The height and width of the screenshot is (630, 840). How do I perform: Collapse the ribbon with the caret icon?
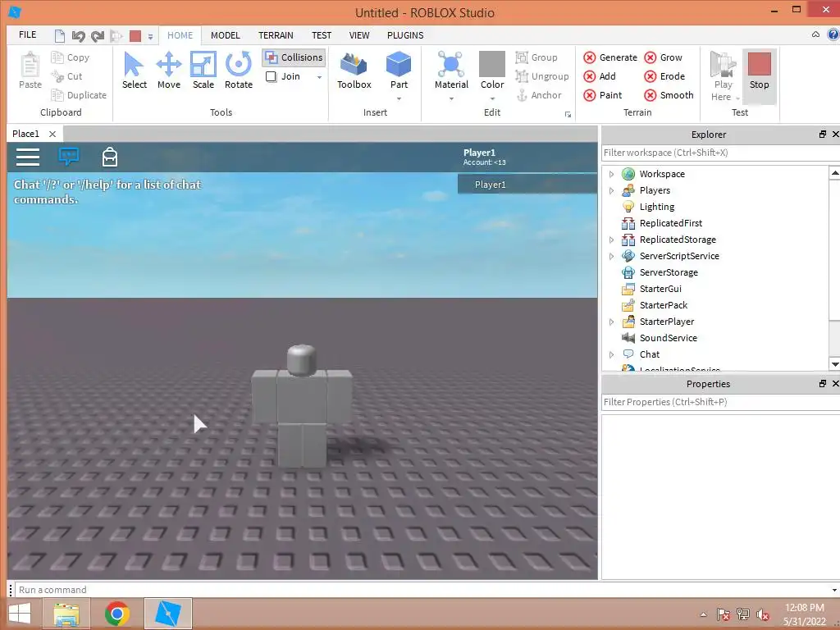pos(815,34)
